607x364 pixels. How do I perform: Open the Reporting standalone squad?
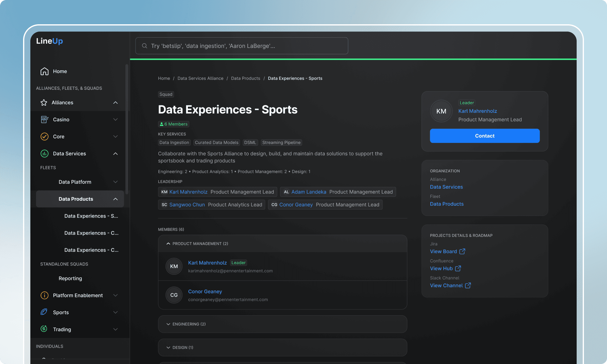click(70, 278)
